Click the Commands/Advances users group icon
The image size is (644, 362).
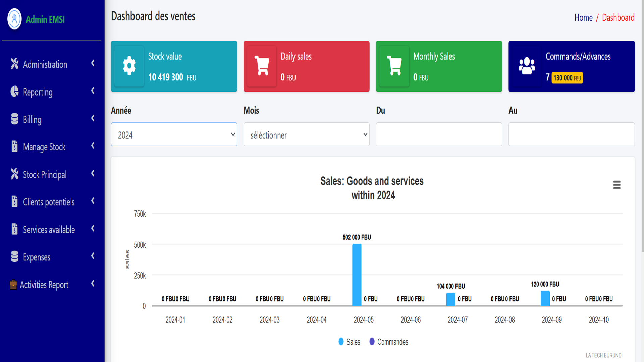527,66
